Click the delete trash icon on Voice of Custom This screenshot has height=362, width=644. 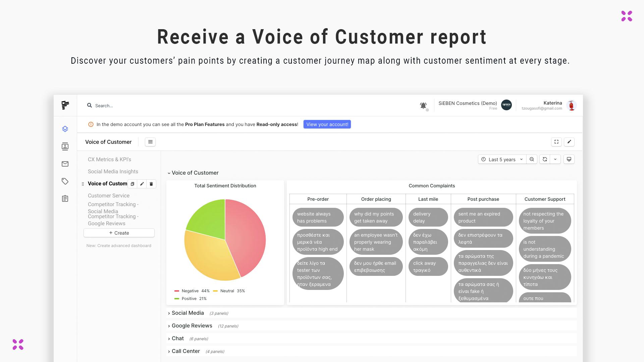tap(152, 183)
